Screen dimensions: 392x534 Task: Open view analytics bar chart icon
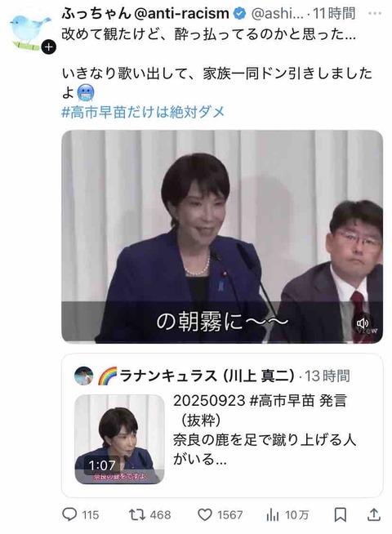coord(272,515)
